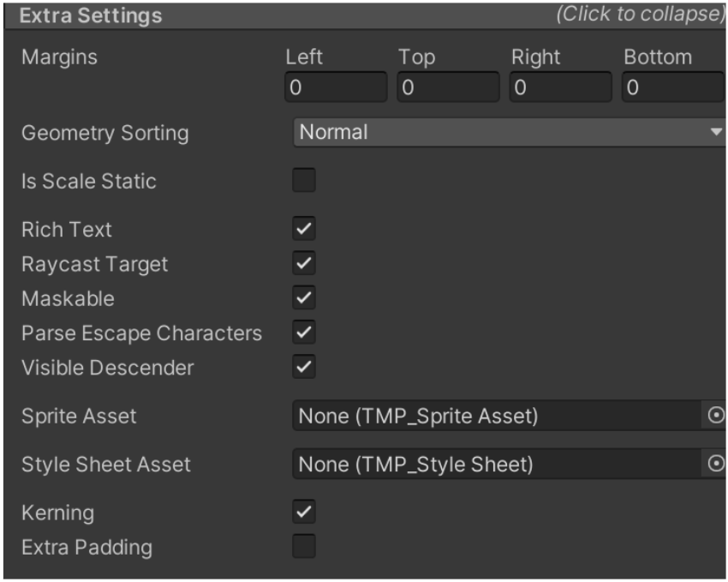Screen dimensions: 728x582
Task: Disable the Rich Text checkbox
Action: point(304,229)
